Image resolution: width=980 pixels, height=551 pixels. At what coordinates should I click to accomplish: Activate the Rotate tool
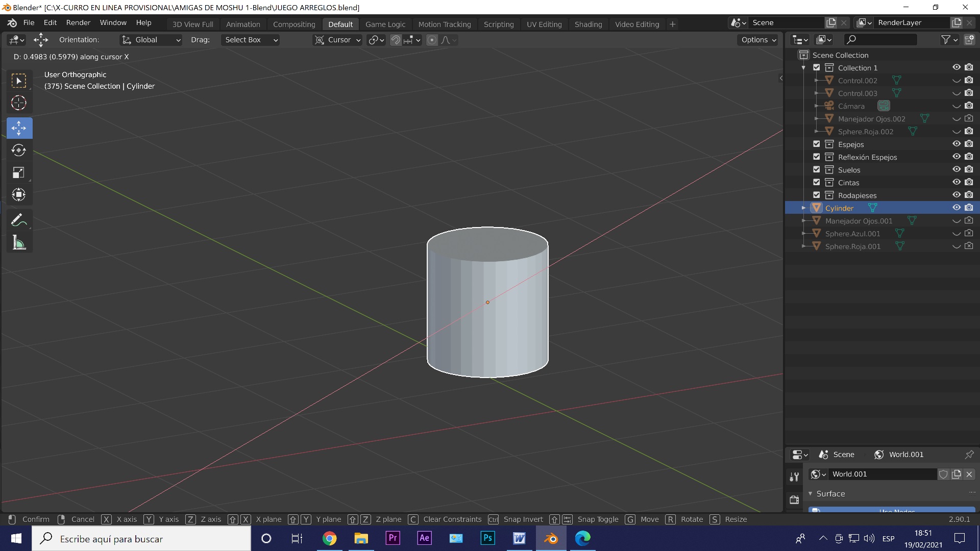click(19, 151)
